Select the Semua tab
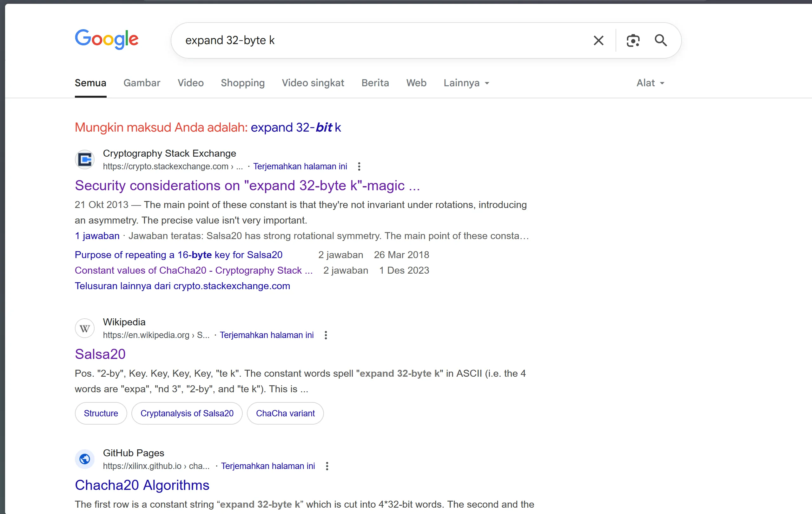 pyautogui.click(x=90, y=83)
